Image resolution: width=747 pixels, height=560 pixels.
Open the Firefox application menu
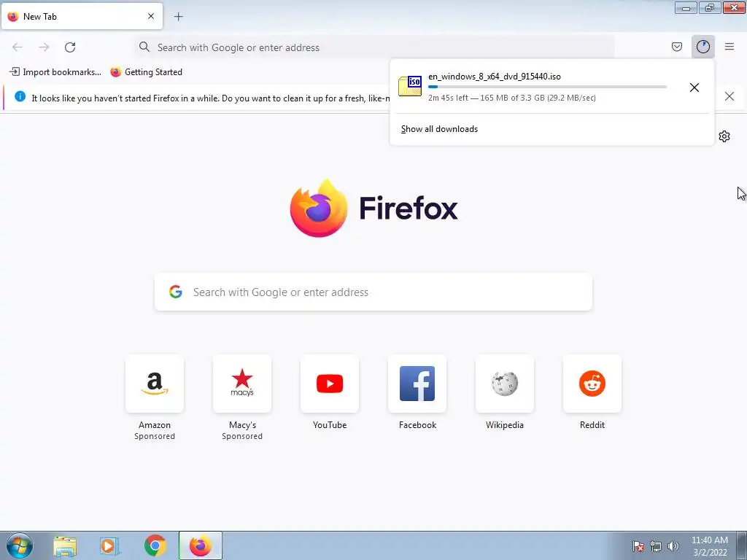coord(729,47)
